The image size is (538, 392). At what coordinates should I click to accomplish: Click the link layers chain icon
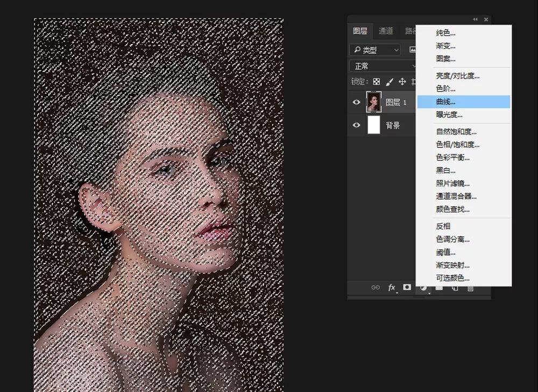[x=376, y=287]
